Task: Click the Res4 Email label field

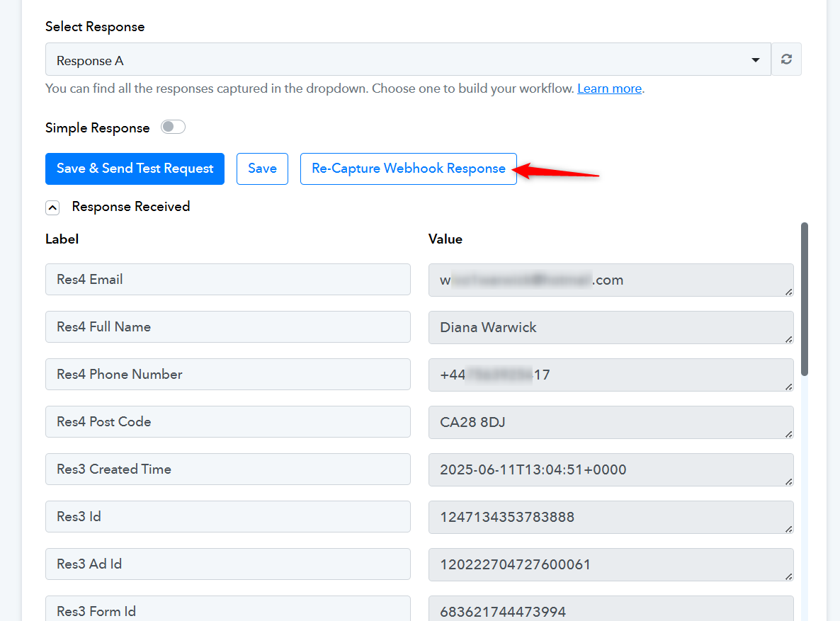Action: (x=227, y=279)
